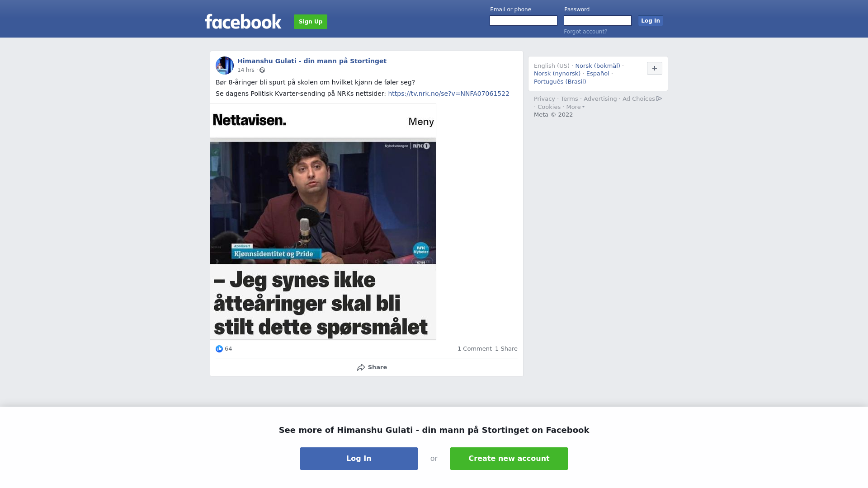Open the Nettavisen article image
This screenshot has height=488, width=868.
[323, 221]
